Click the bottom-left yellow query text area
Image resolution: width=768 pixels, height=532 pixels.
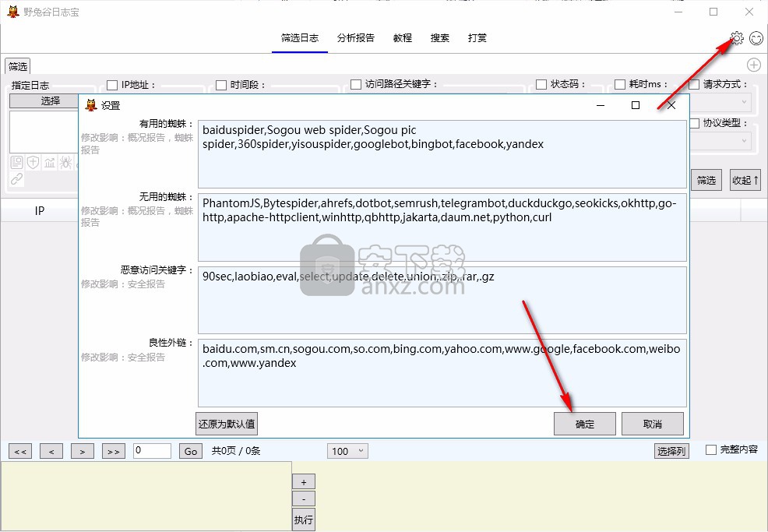(146, 495)
